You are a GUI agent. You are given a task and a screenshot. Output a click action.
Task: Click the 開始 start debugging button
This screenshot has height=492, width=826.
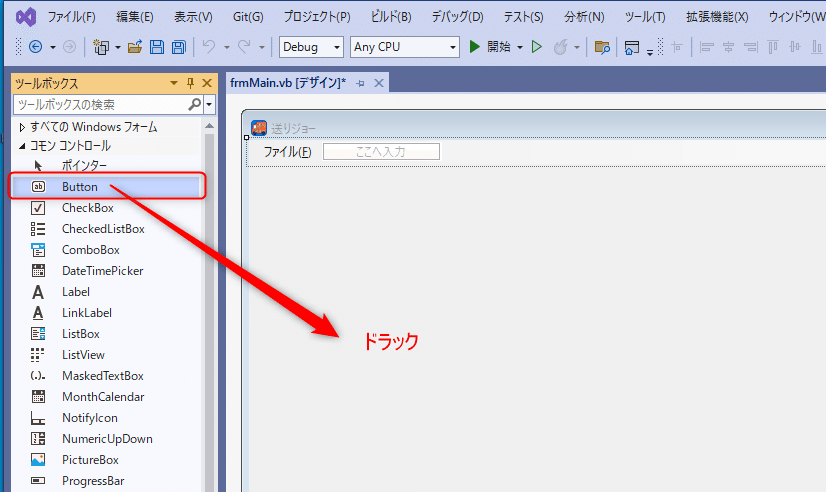click(x=490, y=47)
